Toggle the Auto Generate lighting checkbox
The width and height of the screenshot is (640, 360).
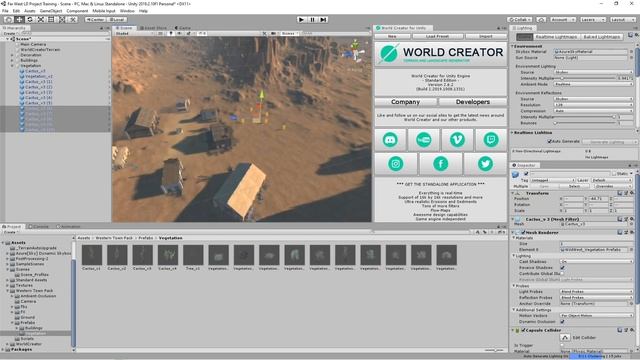pos(549,141)
